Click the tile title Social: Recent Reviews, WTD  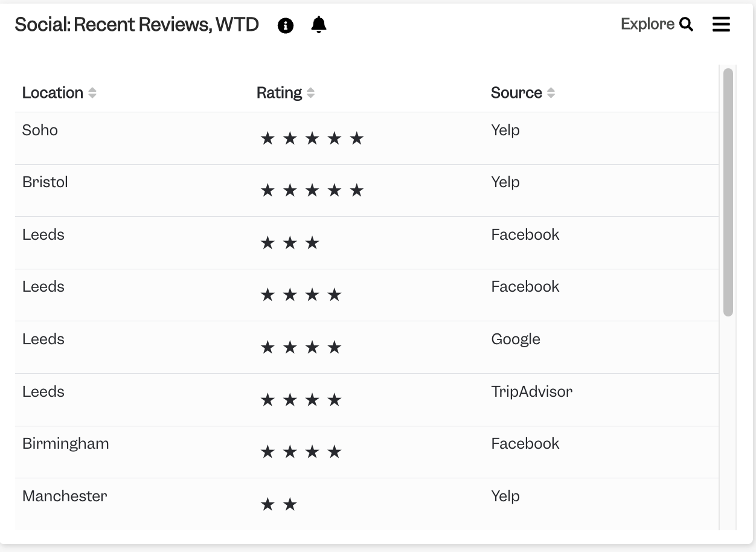pyautogui.click(x=137, y=25)
